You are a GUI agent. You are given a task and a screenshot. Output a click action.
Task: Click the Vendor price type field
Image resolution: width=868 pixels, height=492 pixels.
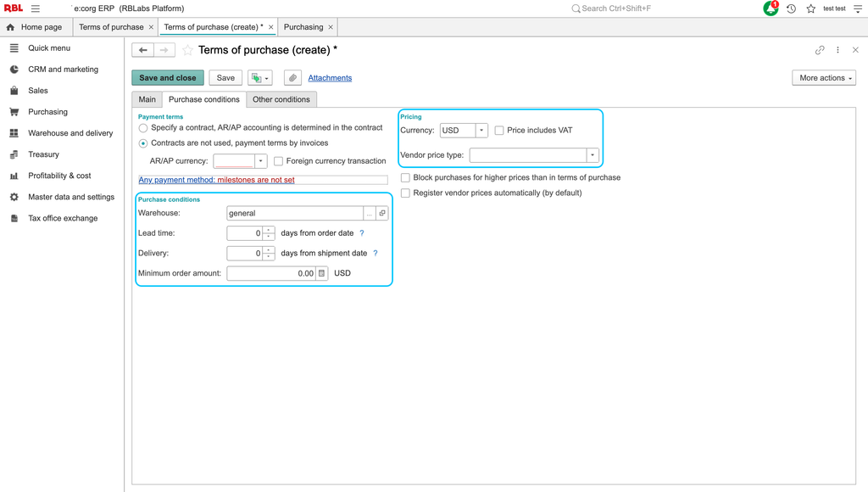528,155
